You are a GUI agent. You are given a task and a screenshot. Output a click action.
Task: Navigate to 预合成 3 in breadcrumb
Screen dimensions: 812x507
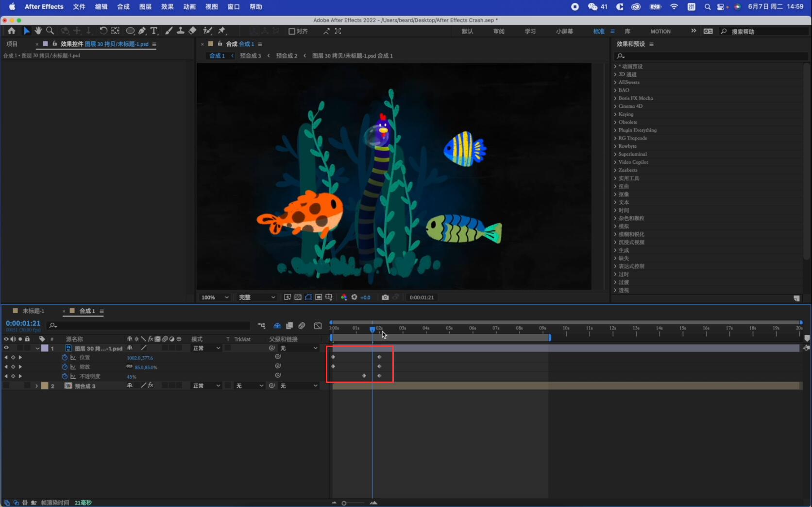pyautogui.click(x=250, y=55)
